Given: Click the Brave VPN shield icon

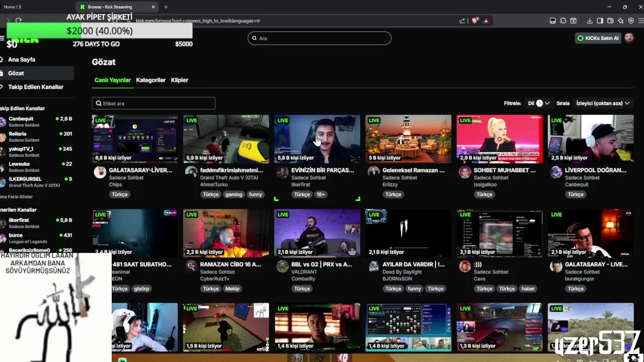Looking at the screenshot, I should [631, 21].
